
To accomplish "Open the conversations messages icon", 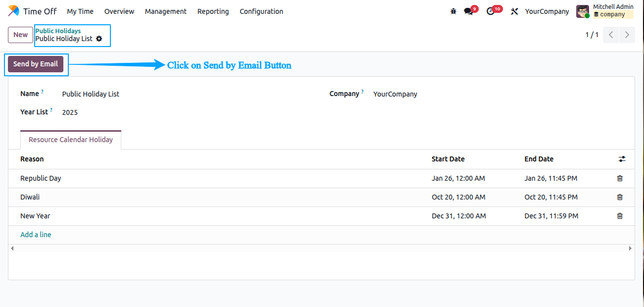I will point(468,11).
